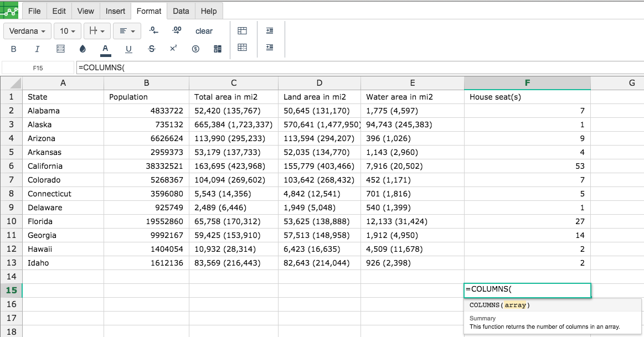Open the Data menu

[181, 11]
